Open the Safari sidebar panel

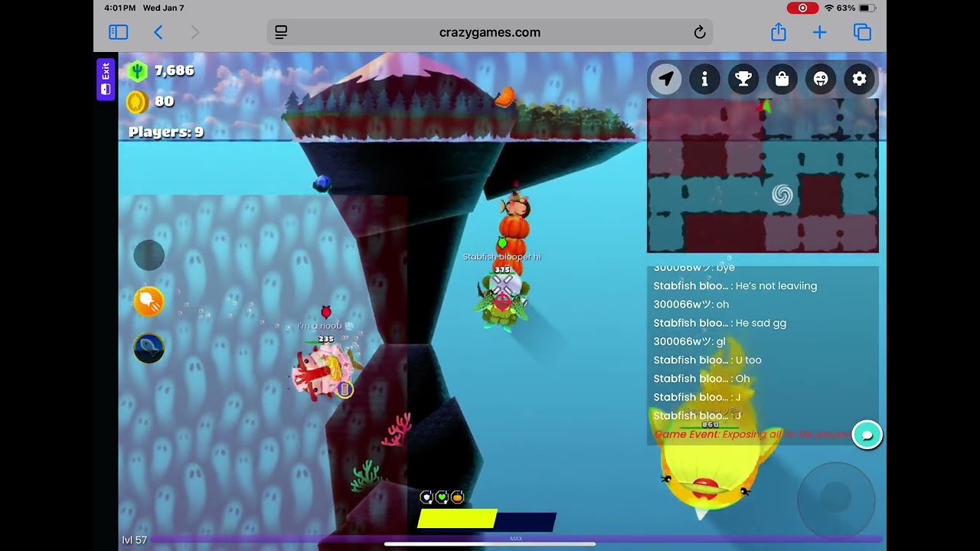coord(118,32)
